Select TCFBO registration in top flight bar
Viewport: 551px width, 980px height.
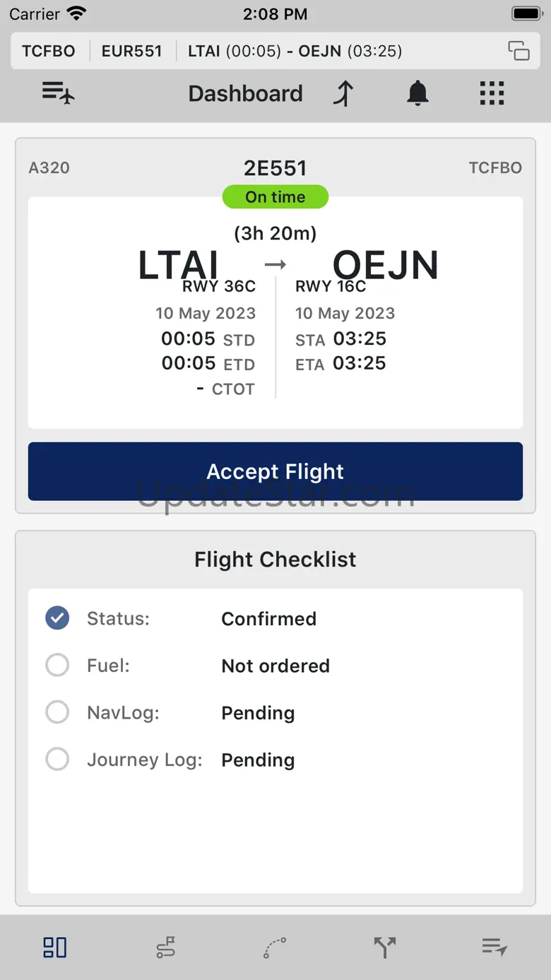pyautogui.click(x=49, y=51)
